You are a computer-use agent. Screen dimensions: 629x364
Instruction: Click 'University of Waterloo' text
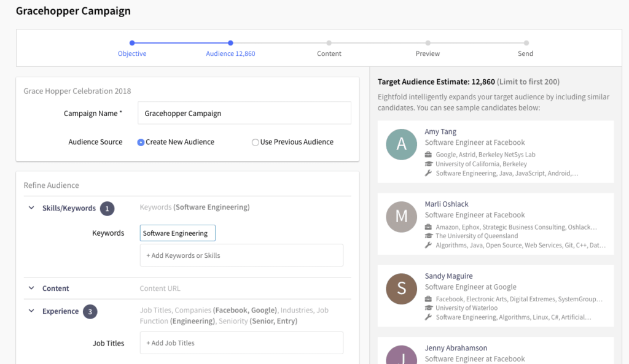[467, 308]
